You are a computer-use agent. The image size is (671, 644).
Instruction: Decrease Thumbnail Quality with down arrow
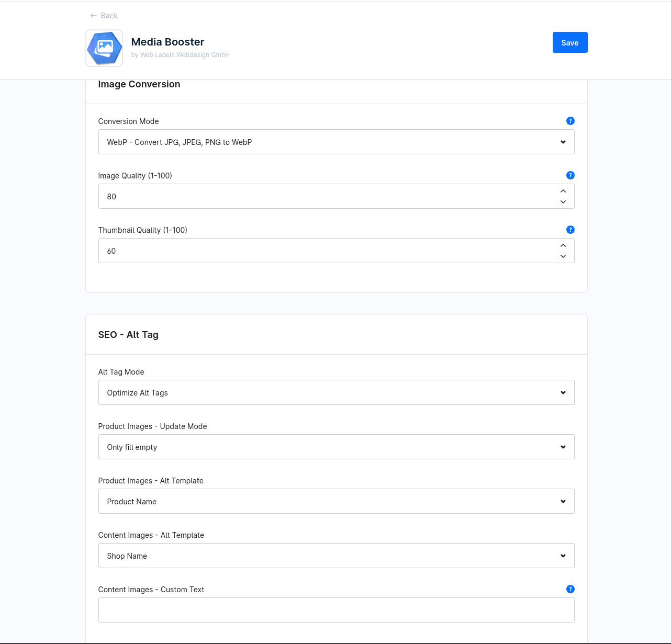[x=563, y=256]
